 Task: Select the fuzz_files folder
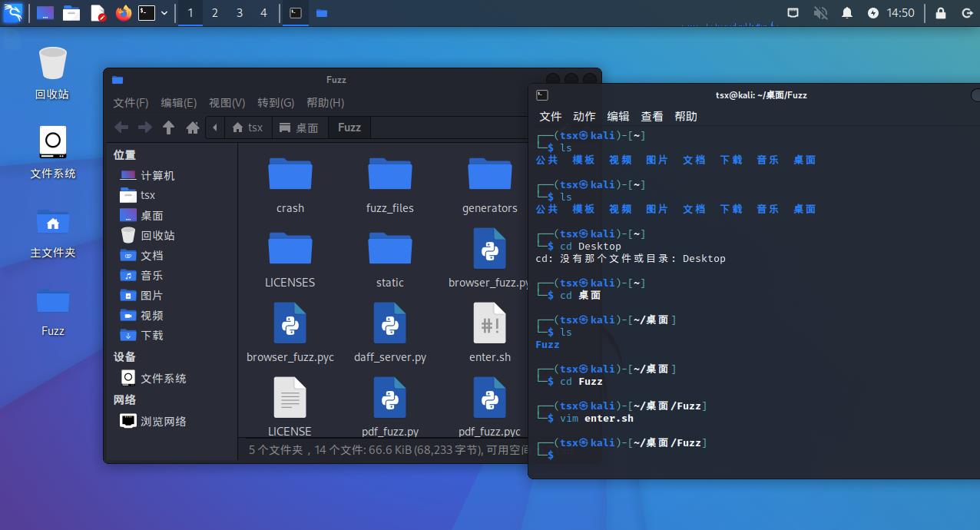point(390,184)
